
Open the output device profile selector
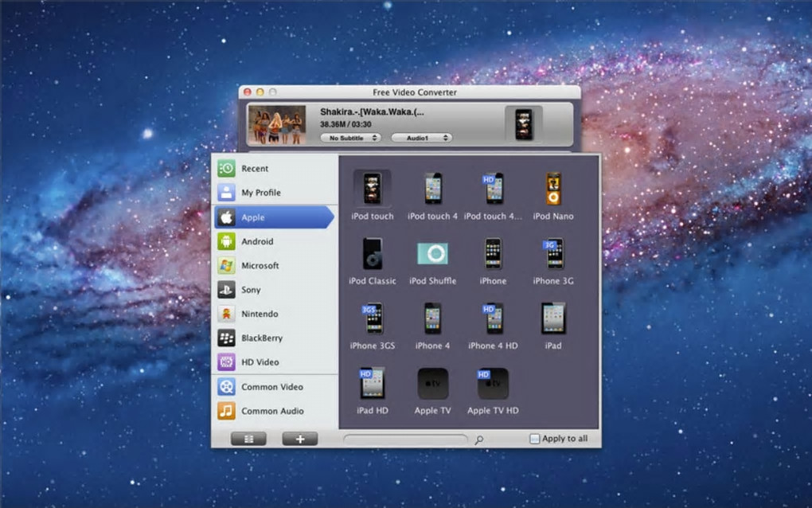[523, 124]
